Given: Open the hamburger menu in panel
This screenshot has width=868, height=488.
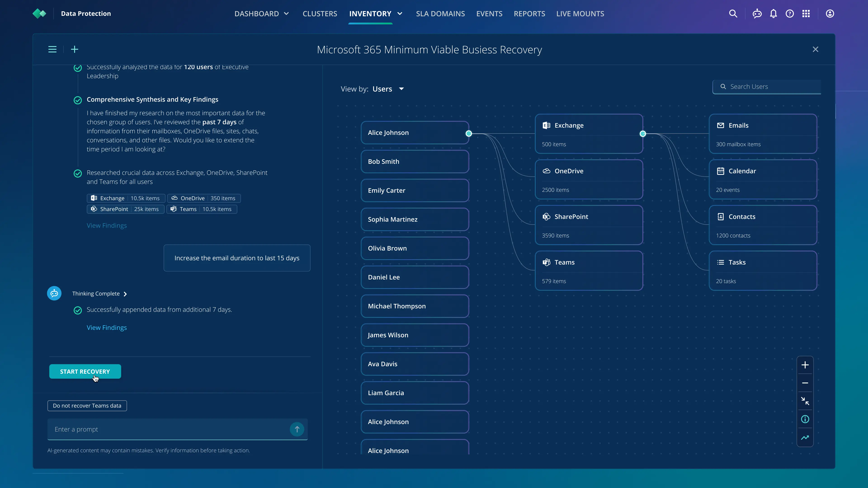Looking at the screenshot, I should (x=52, y=49).
